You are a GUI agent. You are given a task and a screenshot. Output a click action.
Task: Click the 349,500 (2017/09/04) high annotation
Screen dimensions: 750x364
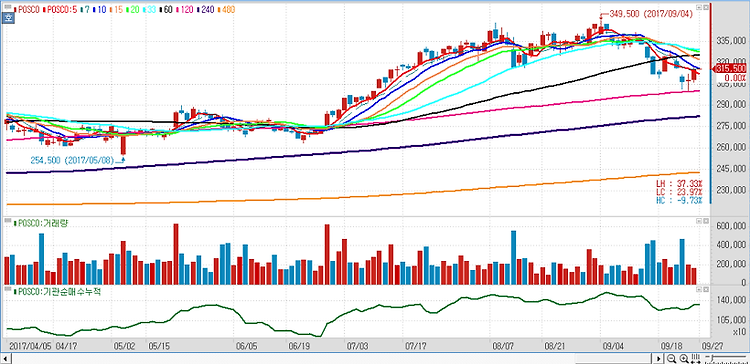[651, 14]
